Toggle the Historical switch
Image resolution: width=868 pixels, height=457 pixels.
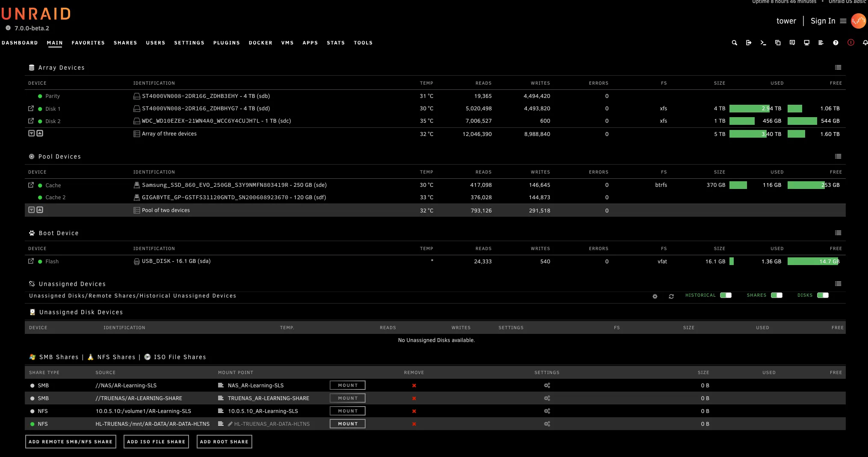coord(726,295)
